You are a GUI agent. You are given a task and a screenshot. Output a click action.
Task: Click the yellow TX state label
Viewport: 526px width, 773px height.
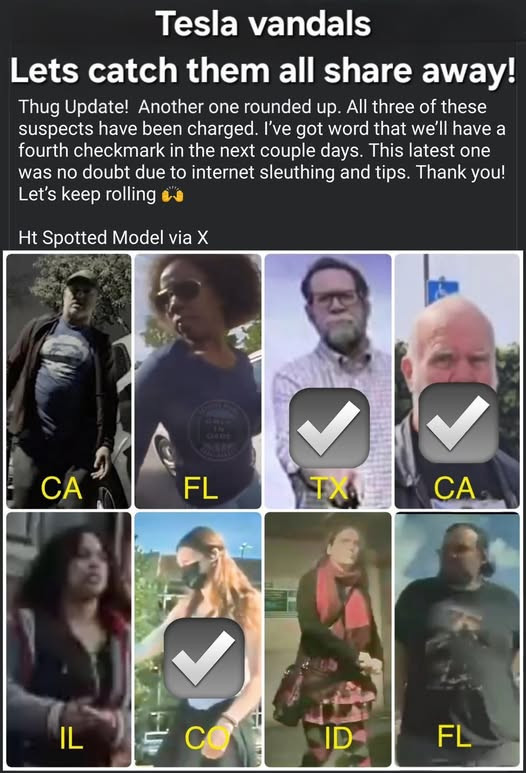point(330,488)
